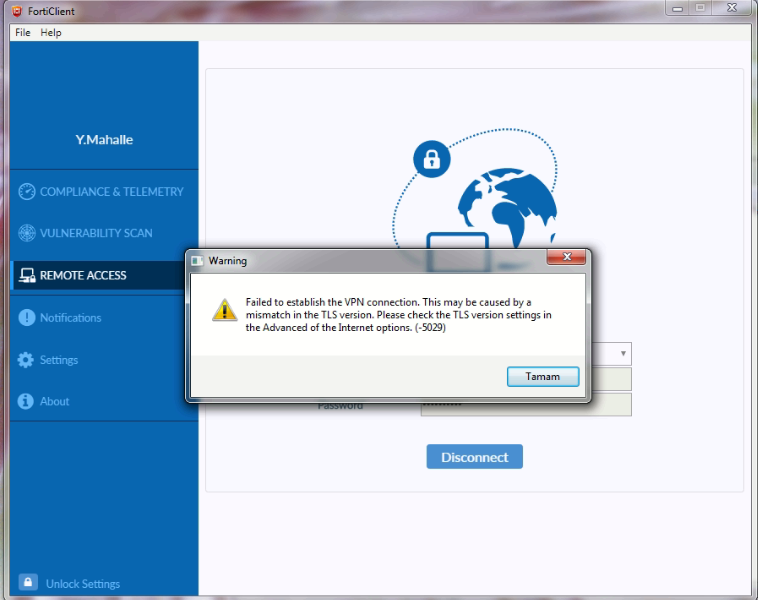Viewport: 758px width, 600px height.
Task: Maximize the FortiClient window
Action: (700, 8)
